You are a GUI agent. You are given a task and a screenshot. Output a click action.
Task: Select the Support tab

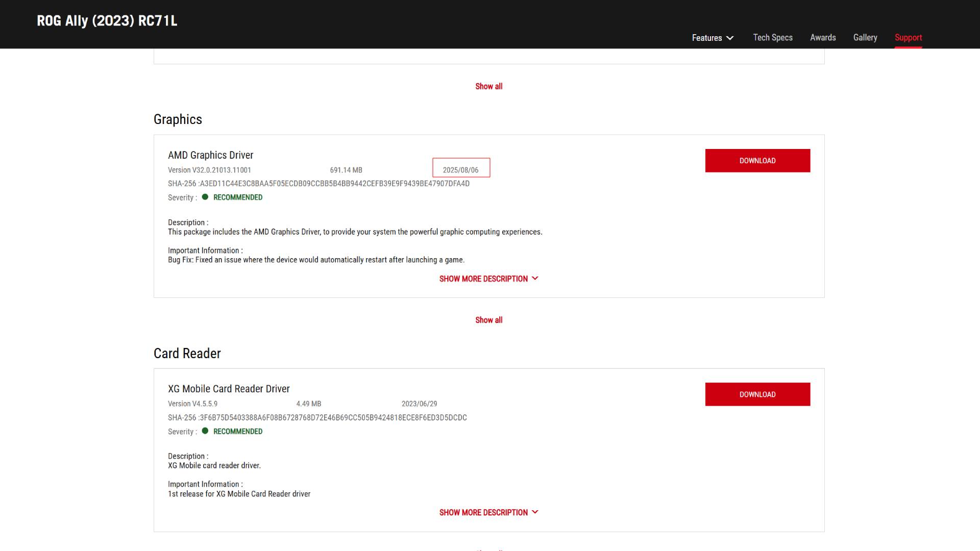click(908, 37)
